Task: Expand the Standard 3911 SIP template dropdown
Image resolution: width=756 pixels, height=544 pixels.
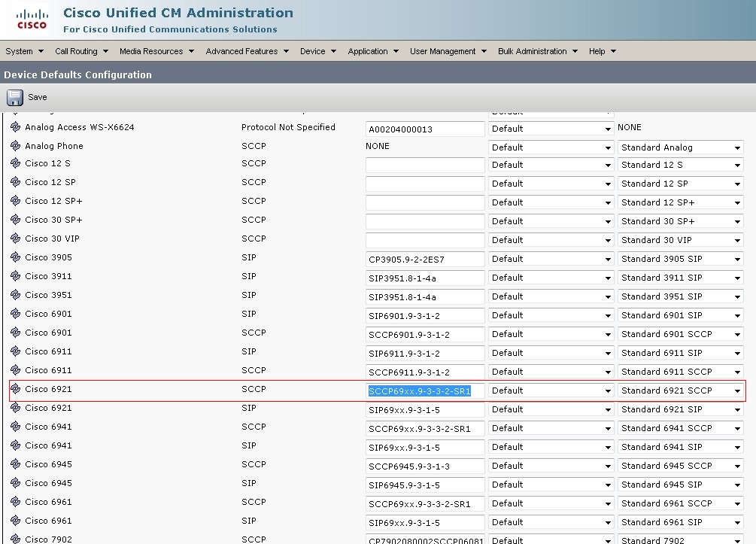Action: tap(680, 278)
